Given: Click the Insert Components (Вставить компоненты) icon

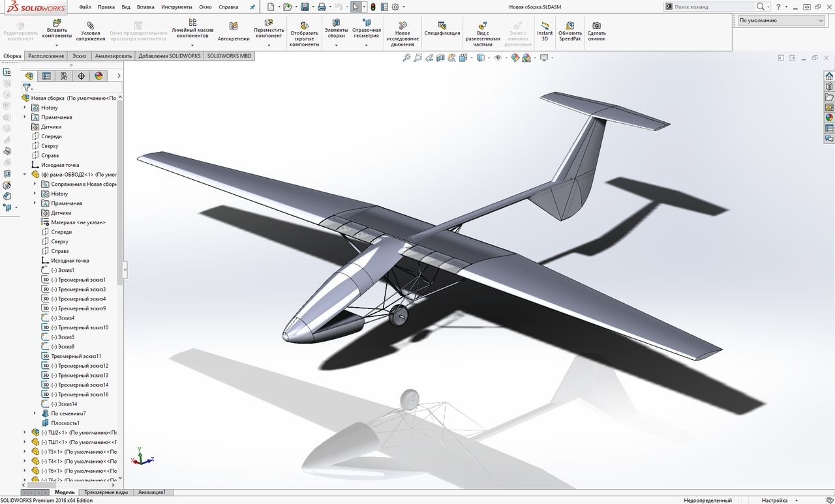Looking at the screenshot, I should pyautogui.click(x=57, y=23).
